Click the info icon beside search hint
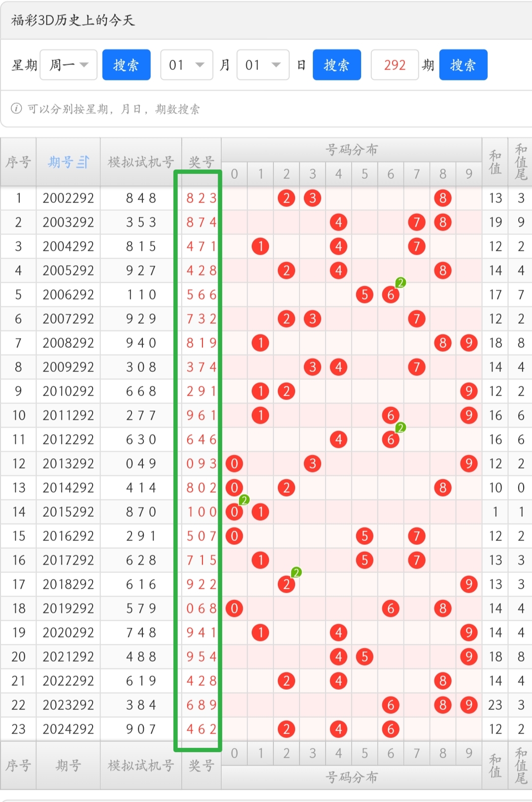This screenshot has width=532, height=802. pyautogui.click(x=16, y=108)
